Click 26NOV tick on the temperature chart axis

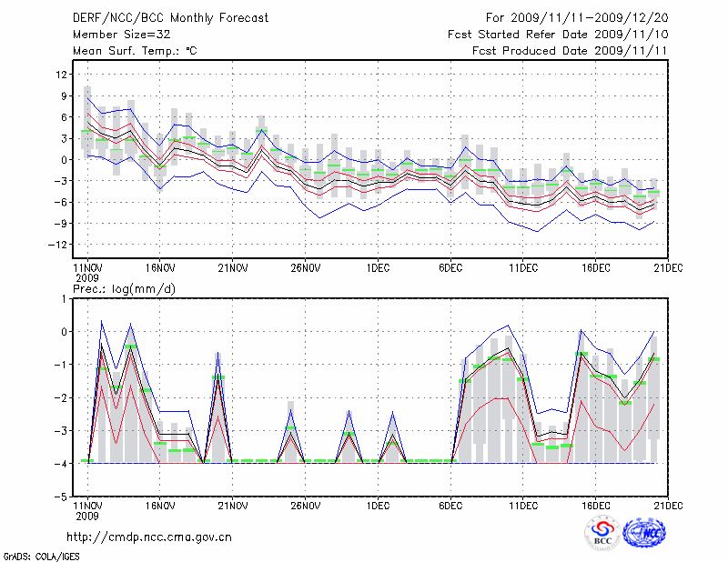(305, 268)
